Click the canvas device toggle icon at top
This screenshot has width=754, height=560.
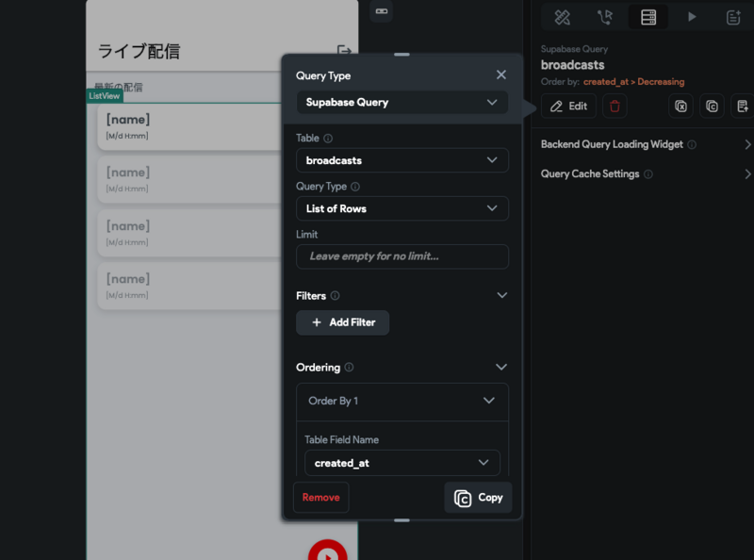click(x=382, y=11)
